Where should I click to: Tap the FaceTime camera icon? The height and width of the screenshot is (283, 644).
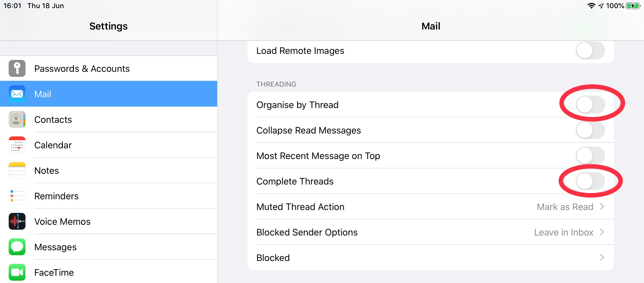(x=17, y=272)
